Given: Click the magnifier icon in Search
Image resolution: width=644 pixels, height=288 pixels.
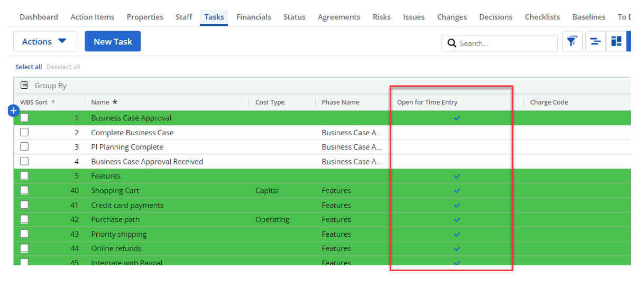Looking at the screenshot, I should (452, 43).
